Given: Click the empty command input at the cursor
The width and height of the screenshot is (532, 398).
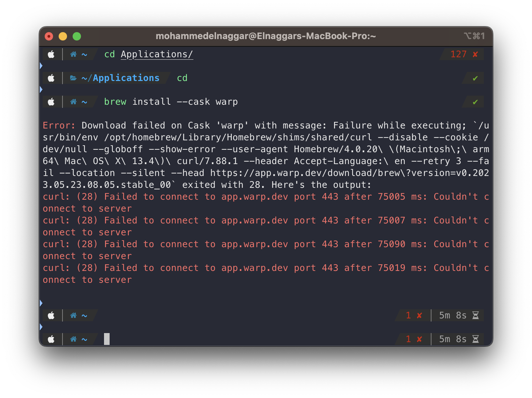Looking at the screenshot, I should coord(106,339).
